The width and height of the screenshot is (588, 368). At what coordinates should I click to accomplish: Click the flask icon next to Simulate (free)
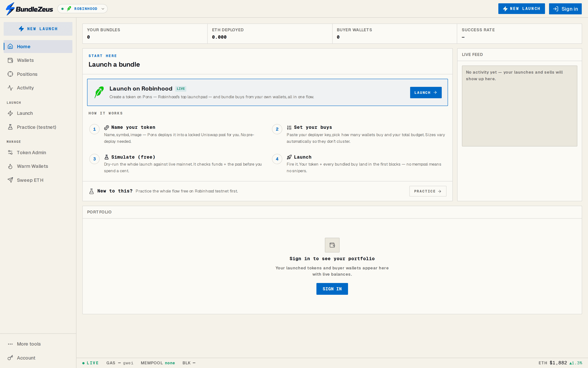[106, 157]
